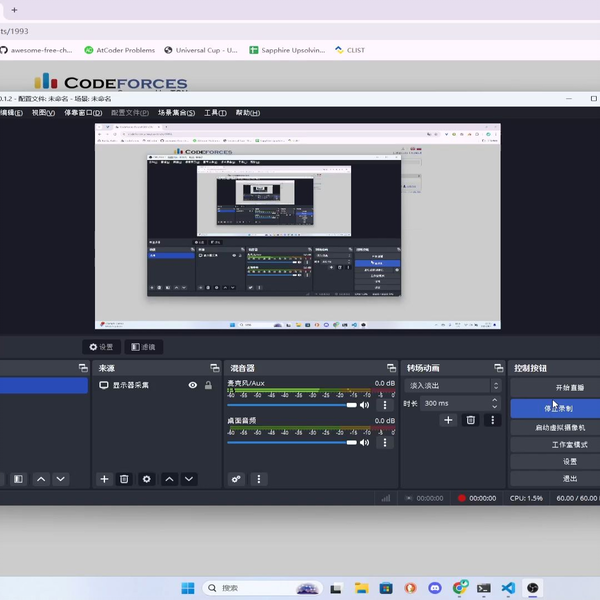Move the source up in the list
Screen dimensions: 600x600
[169, 479]
